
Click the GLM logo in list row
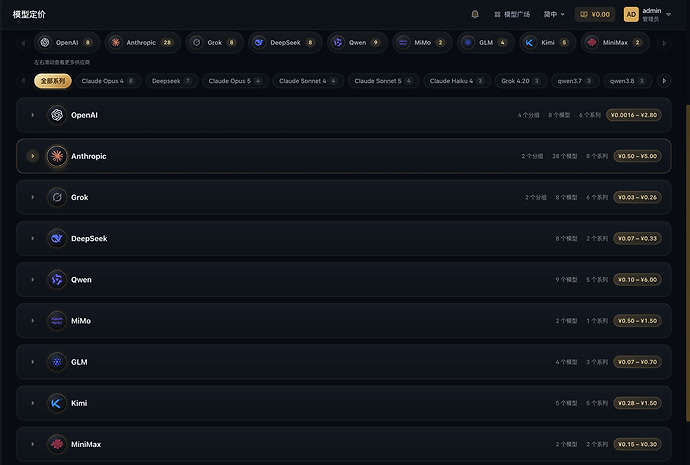pyautogui.click(x=57, y=362)
